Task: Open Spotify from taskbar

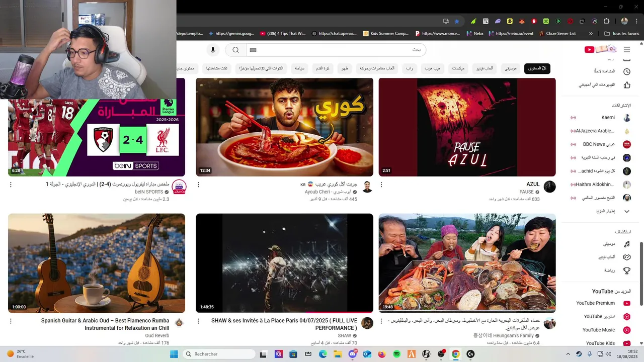Action: point(396,354)
